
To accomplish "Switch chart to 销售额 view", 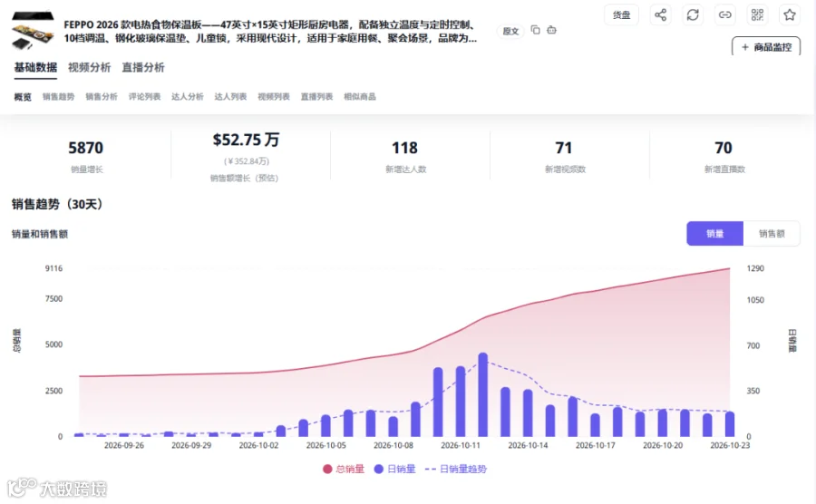I will point(772,234).
